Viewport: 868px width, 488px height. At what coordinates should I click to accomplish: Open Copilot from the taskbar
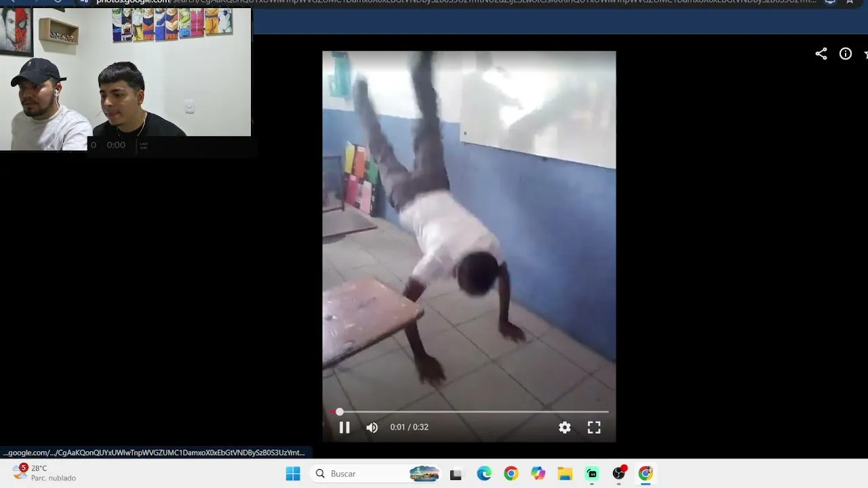point(538,474)
